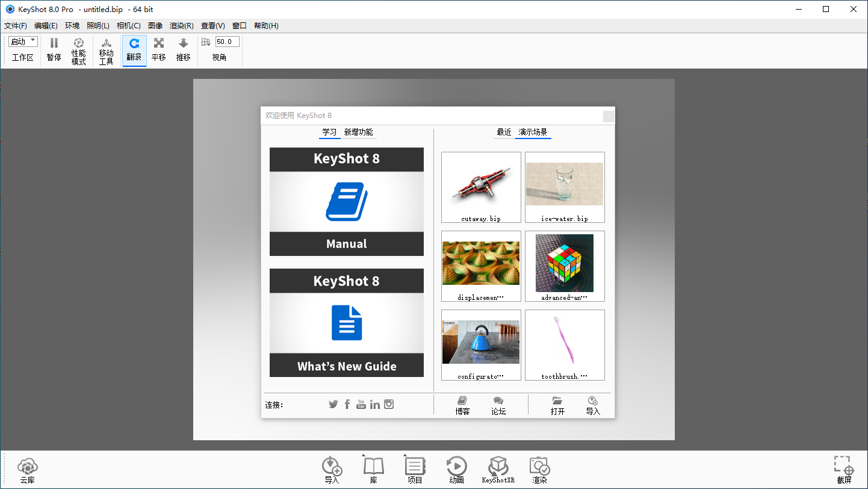Pause real-time rendering with 暂停 icon

click(54, 50)
